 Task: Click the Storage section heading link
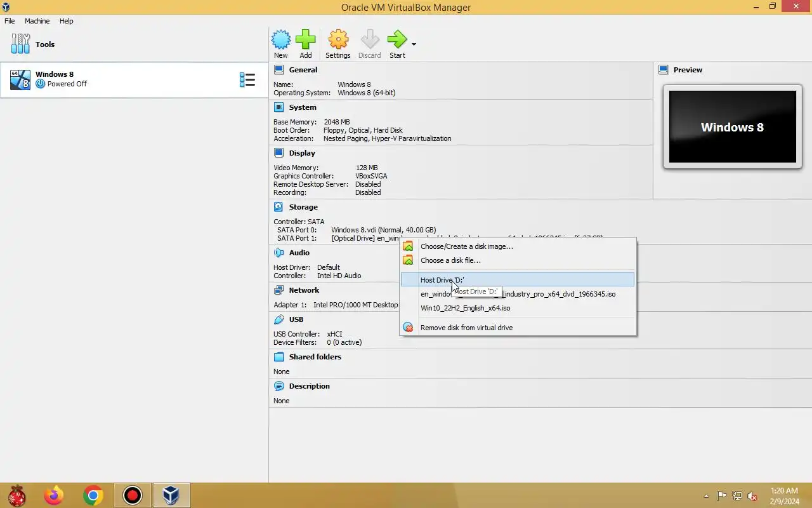click(303, 207)
